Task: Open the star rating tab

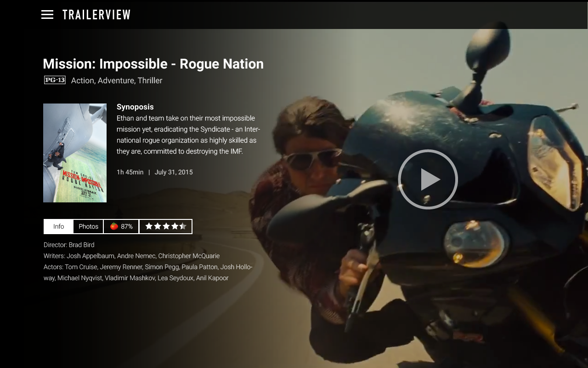Action: pos(165,226)
